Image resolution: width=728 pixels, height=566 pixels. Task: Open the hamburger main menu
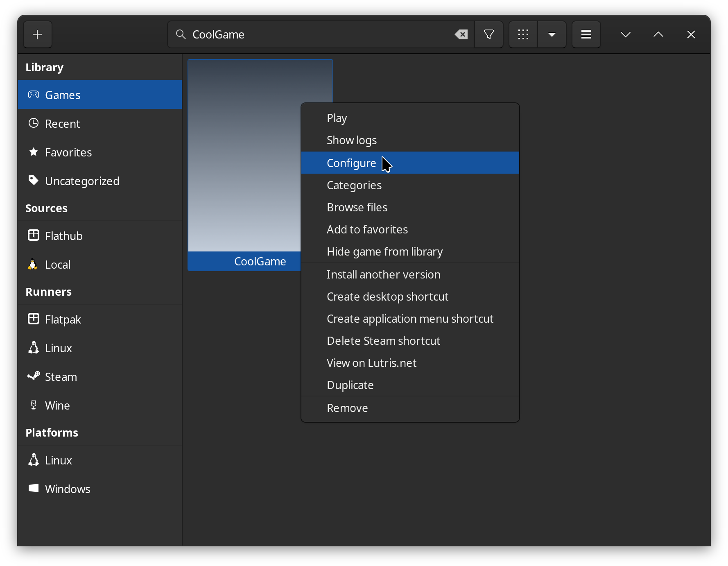[x=586, y=35]
